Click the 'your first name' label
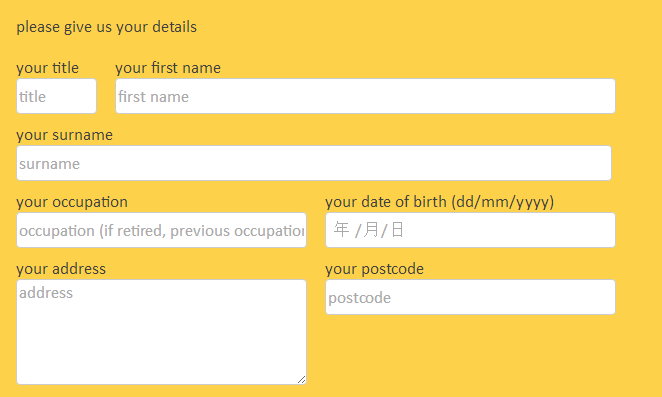The width and height of the screenshot is (662, 397). click(x=168, y=68)
